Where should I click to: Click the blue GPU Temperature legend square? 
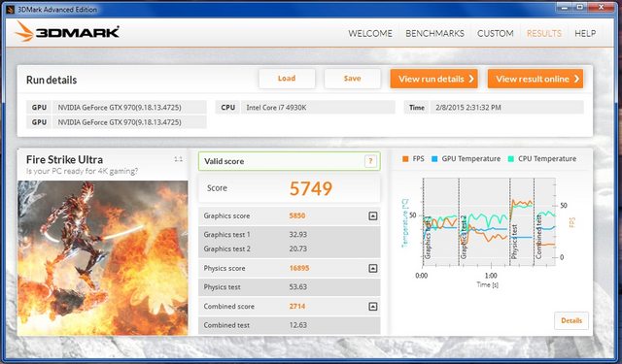434,159
